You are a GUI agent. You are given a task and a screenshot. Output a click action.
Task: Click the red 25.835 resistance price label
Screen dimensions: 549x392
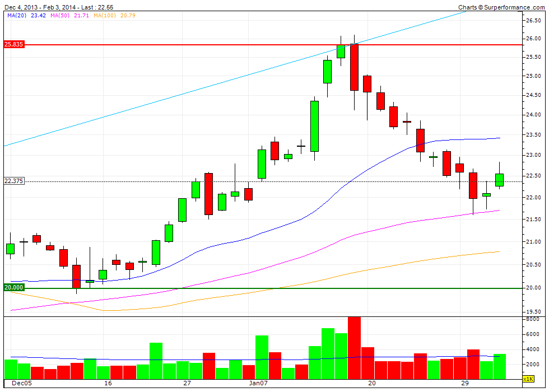coord(14,44)
